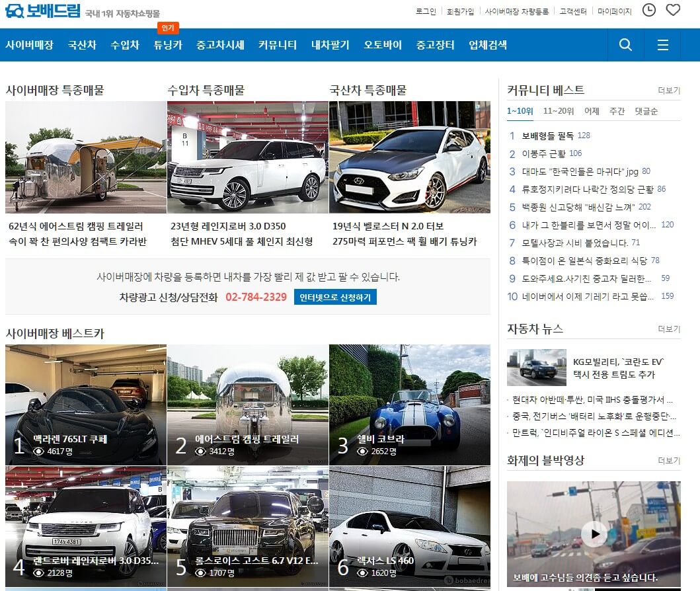Click 로그인 link
700x591 pixels.
pyautogui.click(x=426, y=12)
